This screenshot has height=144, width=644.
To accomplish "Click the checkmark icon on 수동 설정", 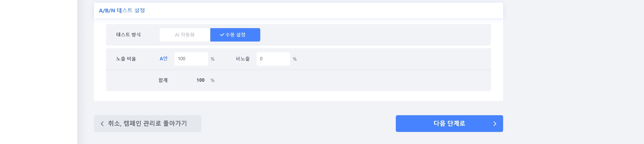I will [x=222, y=35].
